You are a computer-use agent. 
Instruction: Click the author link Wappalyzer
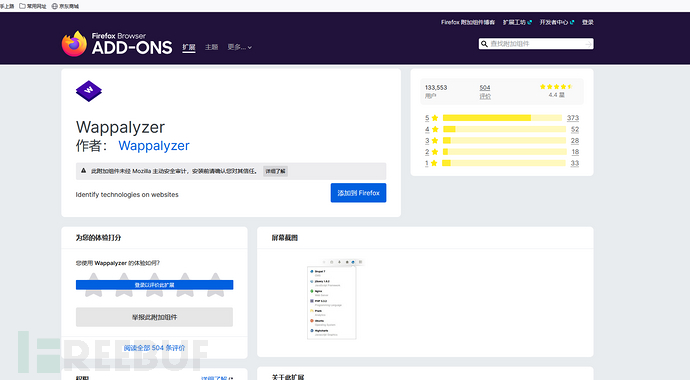pos(154,146)
